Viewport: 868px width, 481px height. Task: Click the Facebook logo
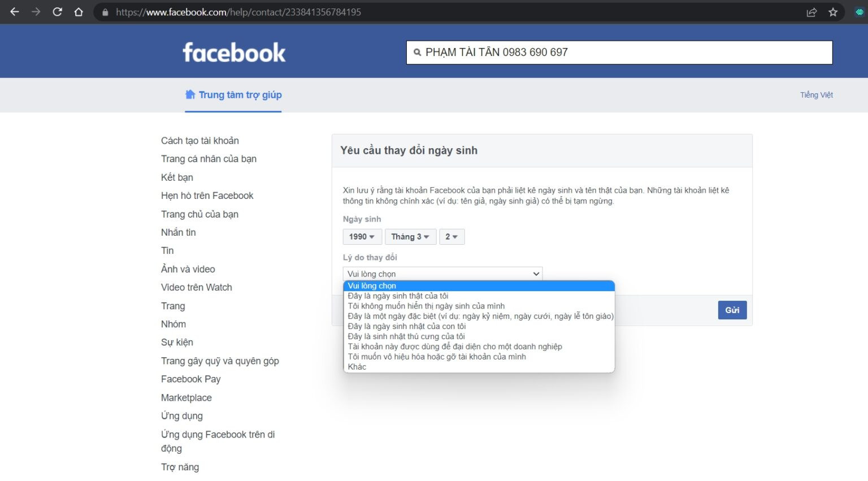coord(234,53)
